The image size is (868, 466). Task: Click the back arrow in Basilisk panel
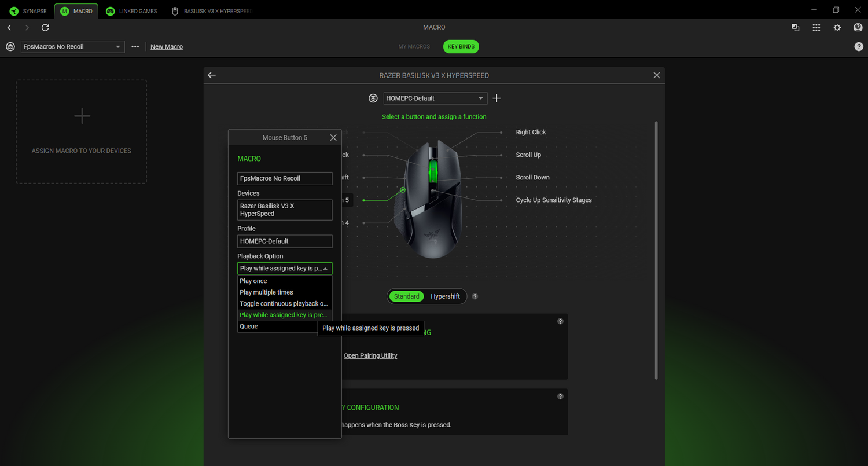[x=212, y=75]
